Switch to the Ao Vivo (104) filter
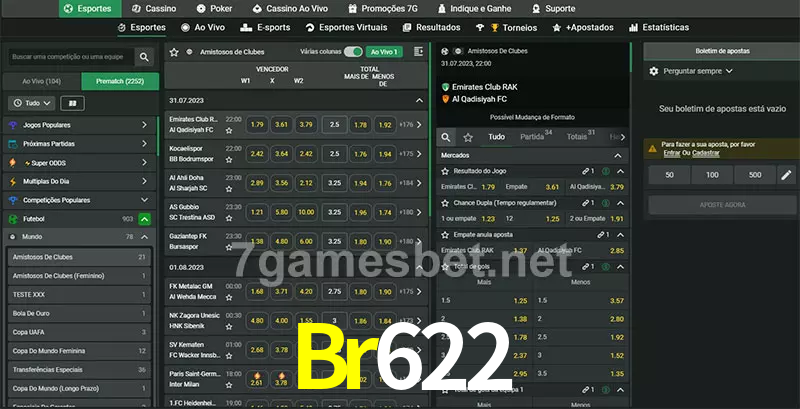The width and height of the screenshot is (800, 409). [x=42, y=82]
